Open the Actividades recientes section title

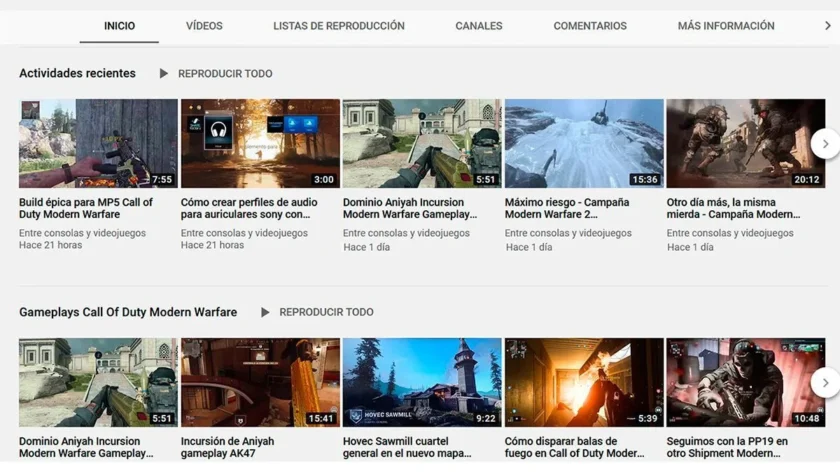77,73
